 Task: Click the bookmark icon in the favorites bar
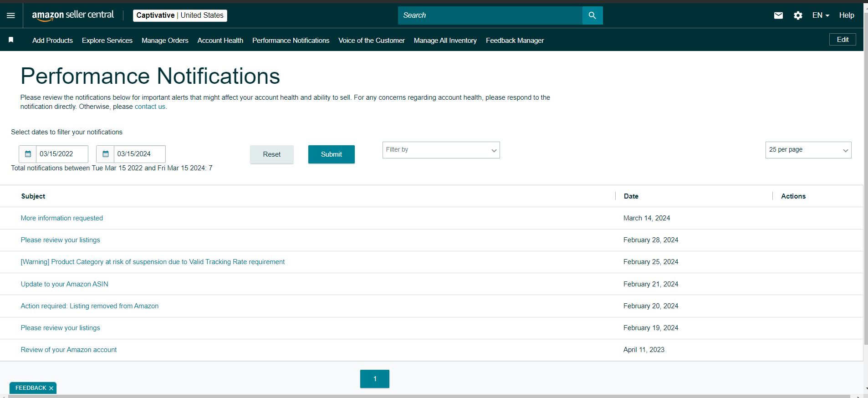pos(11,40)
